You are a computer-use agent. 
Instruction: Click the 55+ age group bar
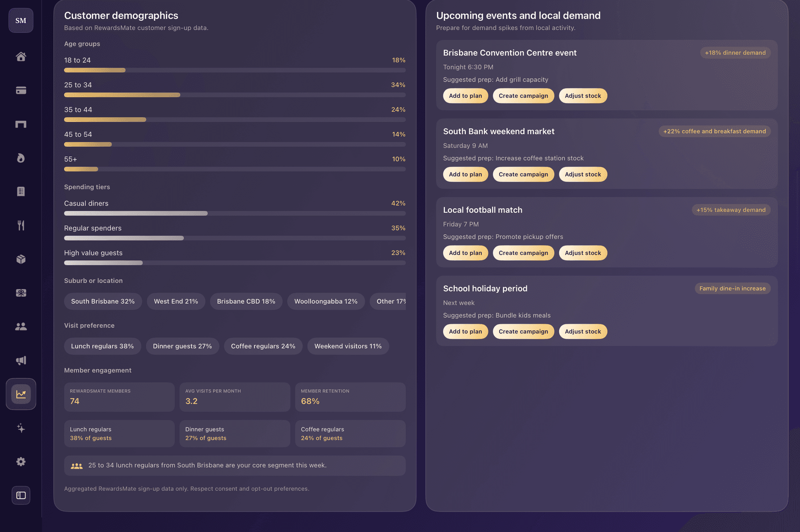coord(235,169)
